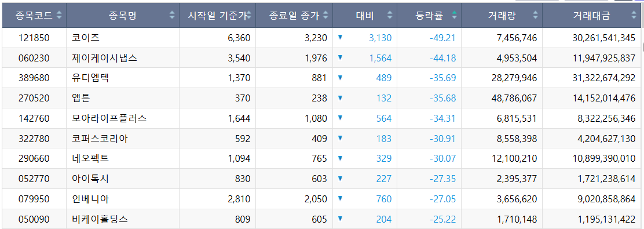
Task: Click the down triangle in 제이케이시냅스 row
Action: (340, 57)
